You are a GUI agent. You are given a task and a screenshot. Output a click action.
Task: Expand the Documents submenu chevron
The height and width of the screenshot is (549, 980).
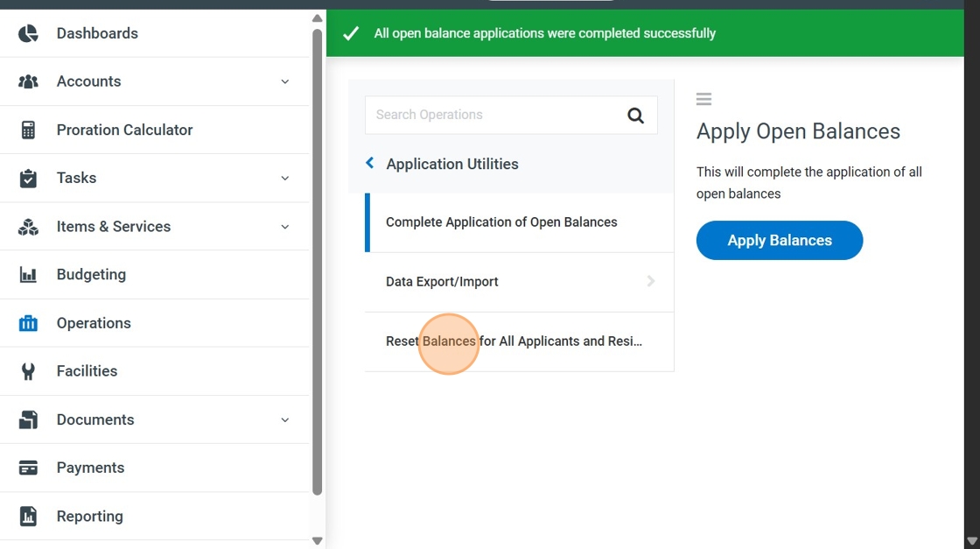tap(285, 419)
